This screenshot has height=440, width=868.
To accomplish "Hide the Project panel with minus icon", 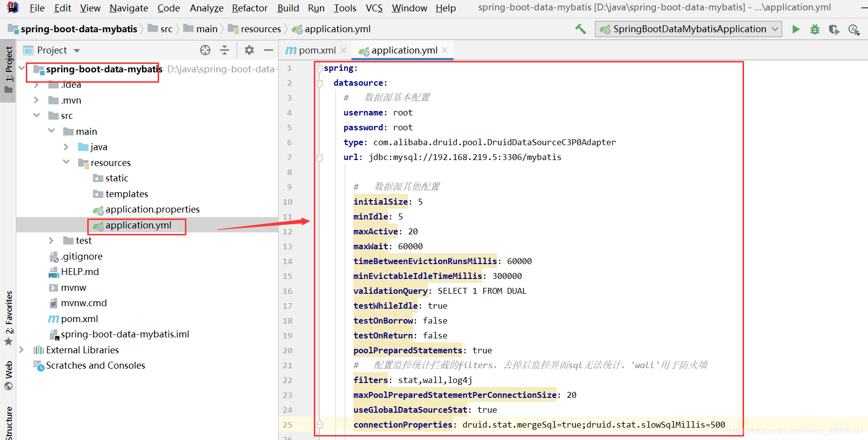I will point(269,50).
